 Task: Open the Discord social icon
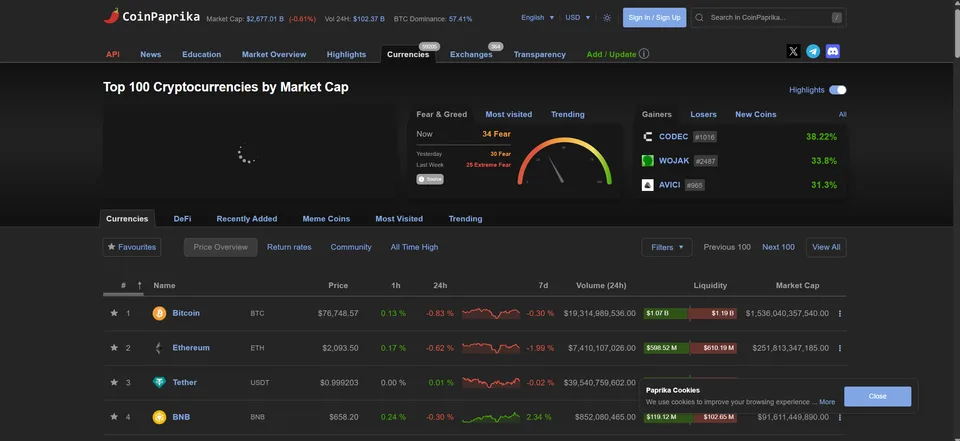[x=833, y=51]
